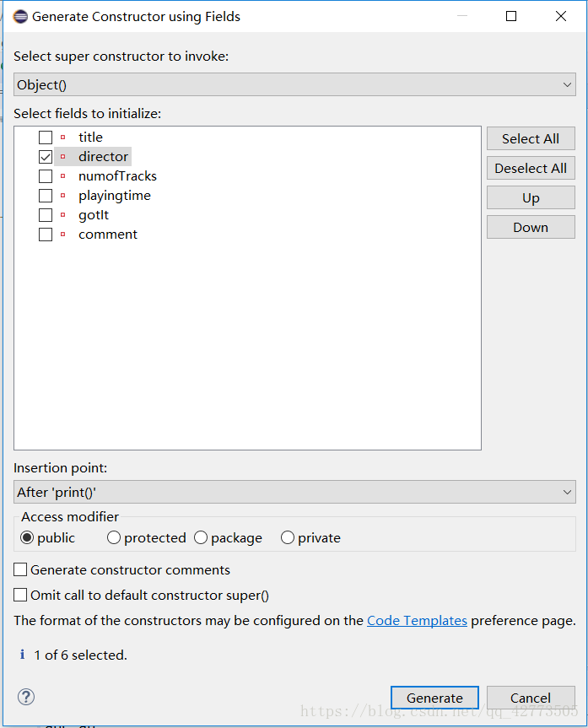Select the comment field row
Viewport: 588px width, 728px height.
coord(108,235)
